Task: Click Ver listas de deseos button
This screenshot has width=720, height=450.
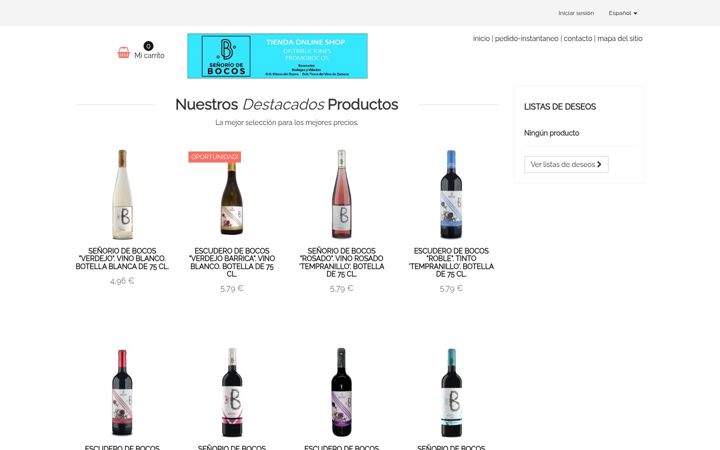Action: click(x=566, y=164)
